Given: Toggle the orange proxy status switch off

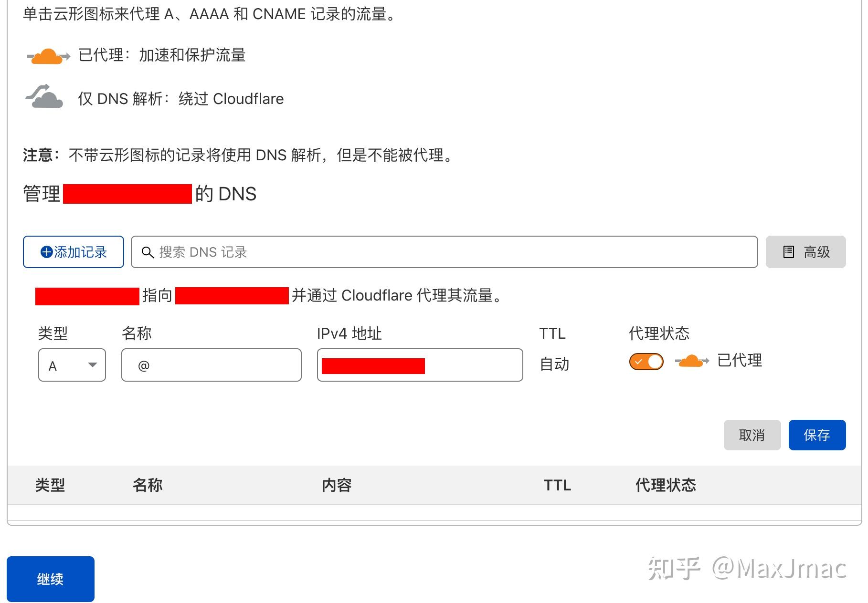Looking at the screenshot, I should 646,362.
